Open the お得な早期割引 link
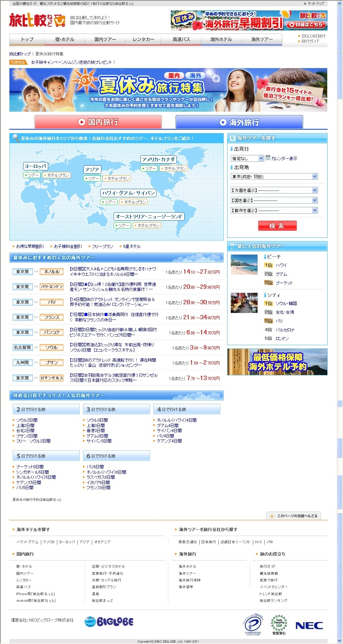The image size is (343, 644). coord(29,246)
